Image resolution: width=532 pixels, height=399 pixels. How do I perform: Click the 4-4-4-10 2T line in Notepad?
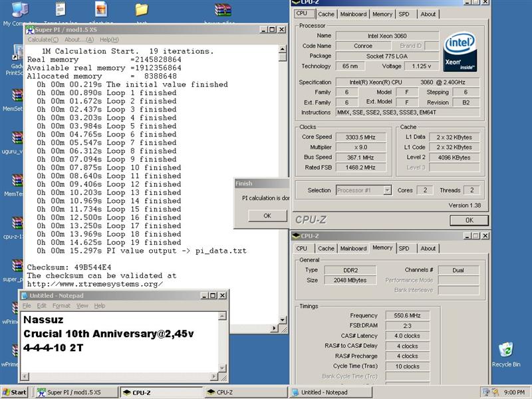(x=53, y=348)
